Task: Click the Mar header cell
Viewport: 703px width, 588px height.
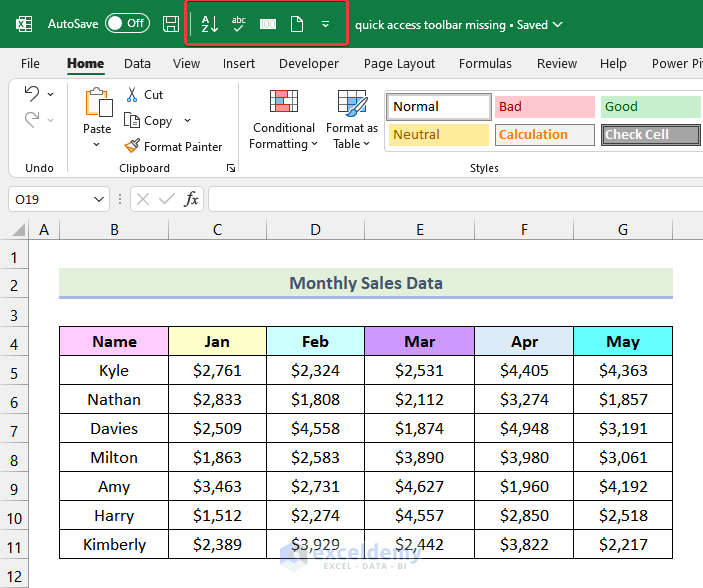Action: click(x=420, y=341)
